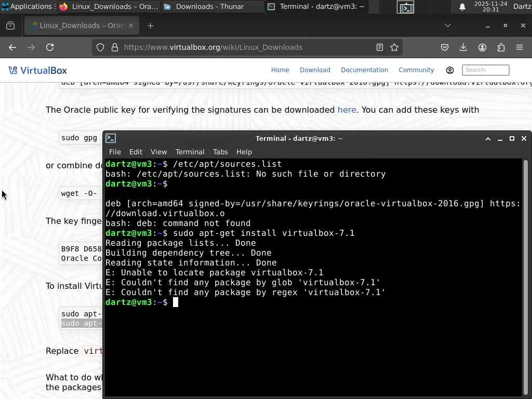The image size is (532, 399).
Task: Click the terminal window title icon
Action: coord(111,138)
